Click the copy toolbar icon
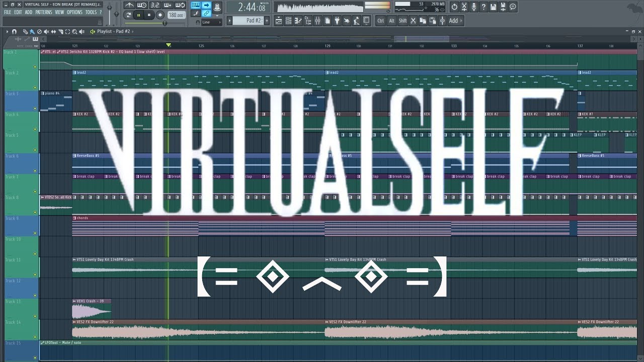The width and height of the screenshot is (644, 362). tap(423, 21)
